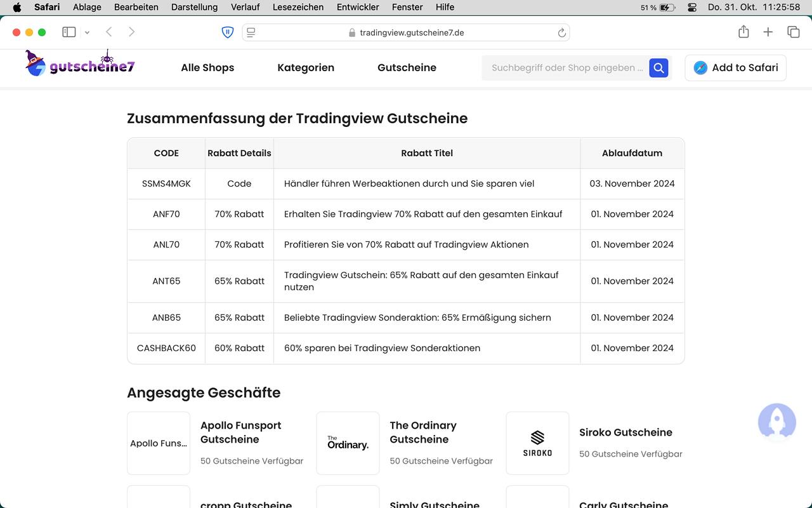Reload the page with refresh icon
The height and width of the screenshot is (508, 812).
pos(561,33)
